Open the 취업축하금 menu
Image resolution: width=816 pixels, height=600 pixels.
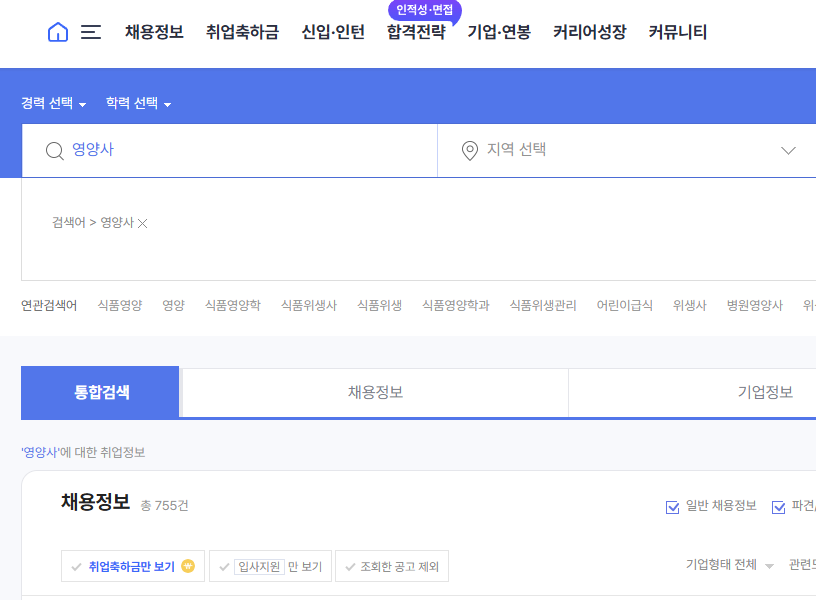click(243, 32)
